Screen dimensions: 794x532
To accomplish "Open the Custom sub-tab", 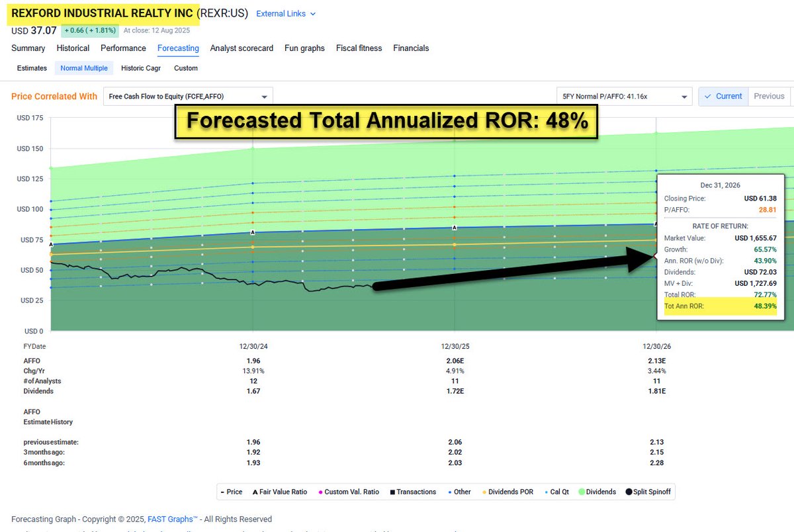I will point(186,68).
